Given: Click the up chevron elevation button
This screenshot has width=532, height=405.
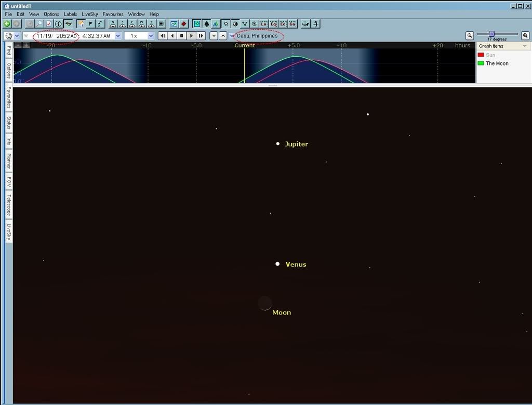Looking at the screenshot, I should (x=223, y=36).
